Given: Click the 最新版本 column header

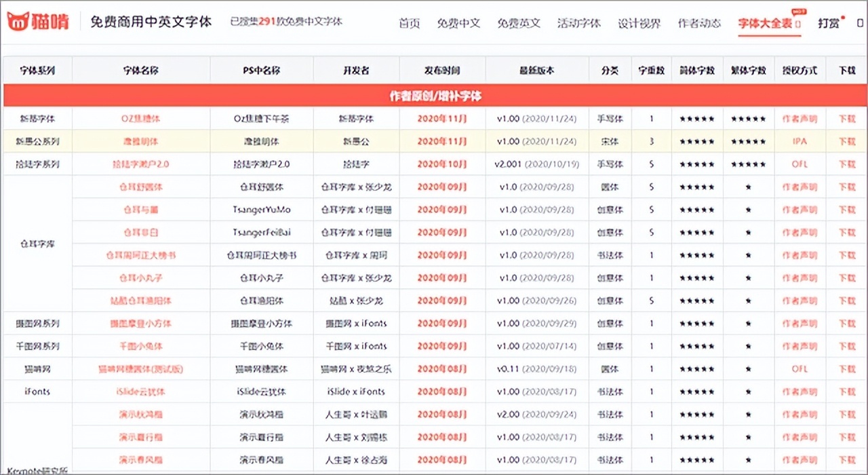Looking at the screenshot, I should (536, 71).
